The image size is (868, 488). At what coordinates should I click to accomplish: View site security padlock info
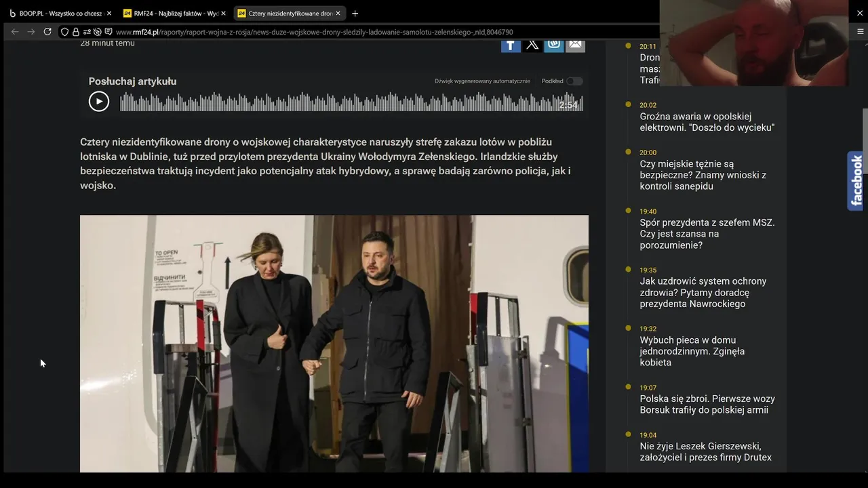pyautogui.click(x=75, y=32)
